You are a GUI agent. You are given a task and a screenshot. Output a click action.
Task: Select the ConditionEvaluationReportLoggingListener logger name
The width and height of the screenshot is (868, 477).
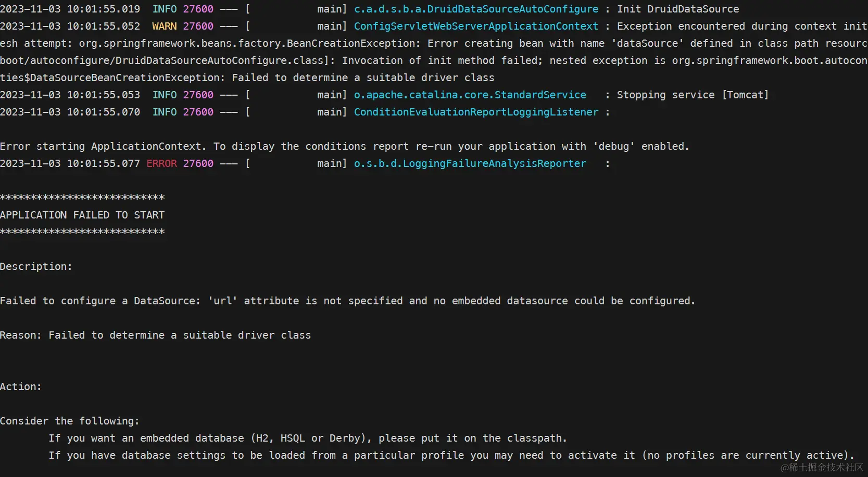tap(476, 112)
